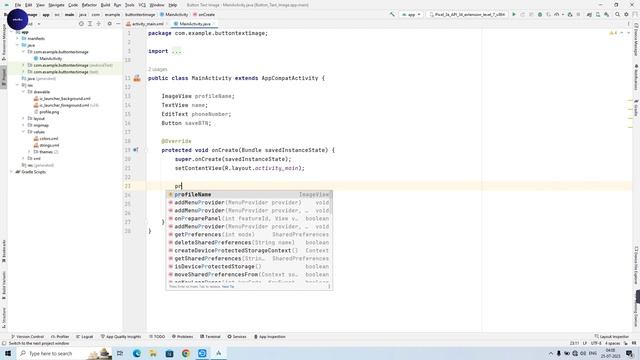Choose getPreferences in the autocomplete list
The width and height of the screenshot is (640, 360).
(249, 235)
